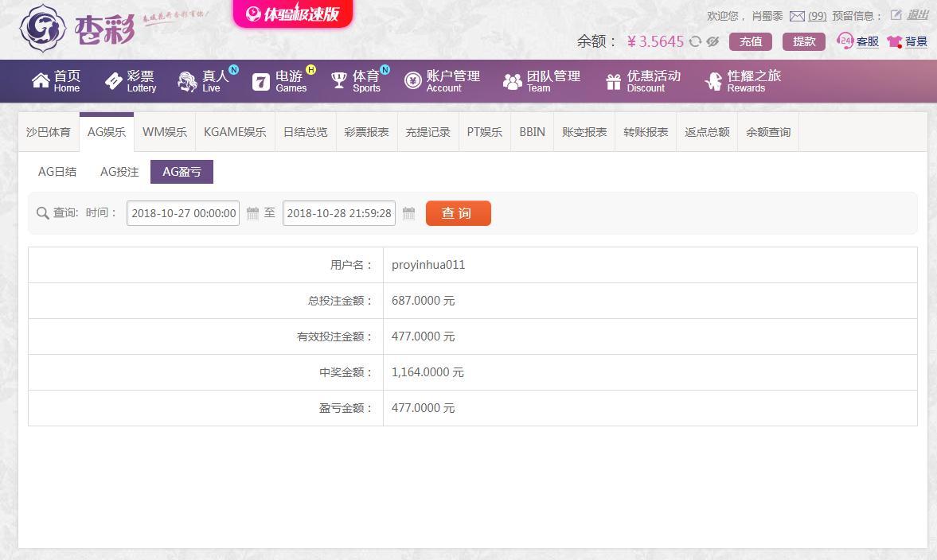Screen dimensions: 937x560
Task: Click the 1,164.0000 元 winnings value
Action: click(428, 372)
